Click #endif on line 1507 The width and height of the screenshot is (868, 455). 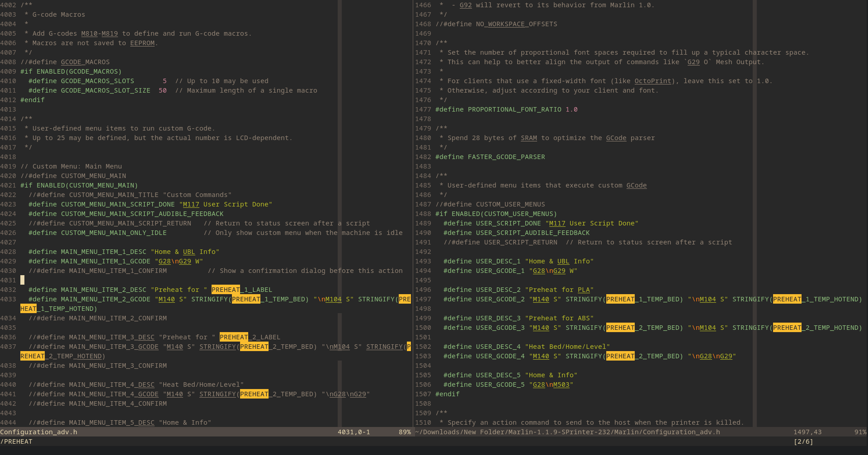point(447,394)
